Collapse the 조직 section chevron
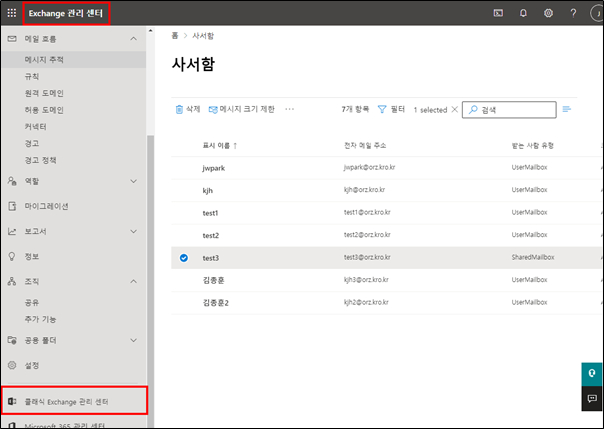This screenshot has width=604, height=429. point(133,282)
